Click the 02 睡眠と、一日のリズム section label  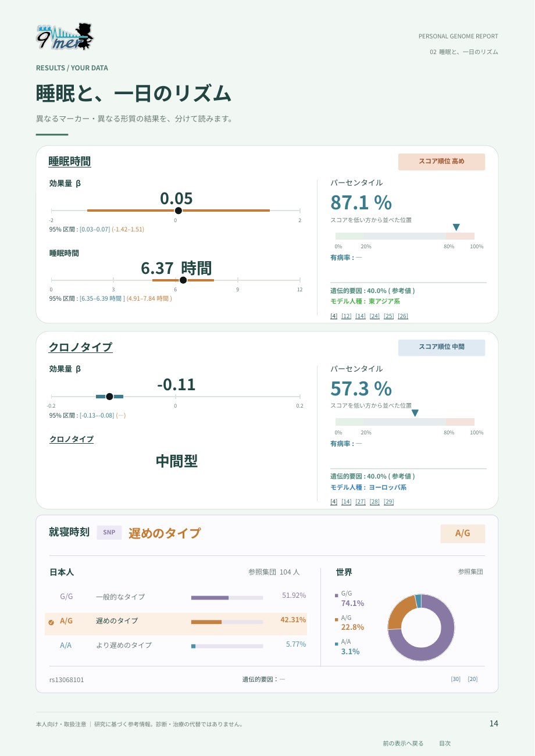click(x=464, y=52)
